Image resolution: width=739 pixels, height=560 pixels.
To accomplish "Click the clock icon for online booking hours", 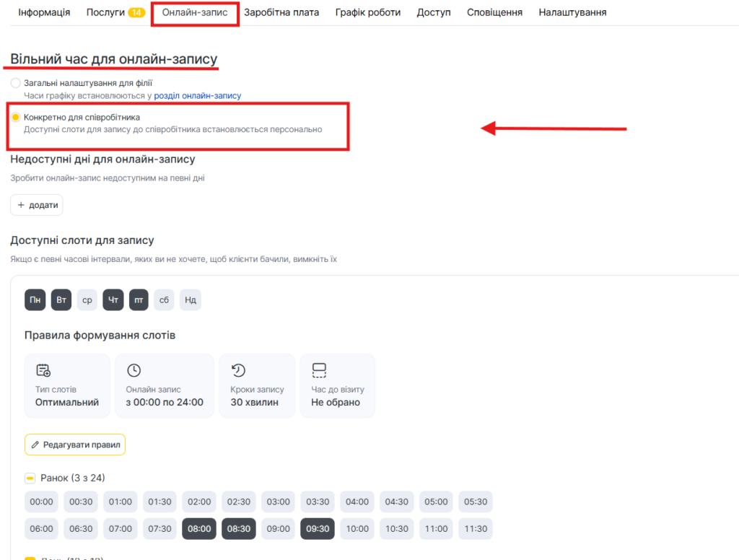I will click(134, 370).
